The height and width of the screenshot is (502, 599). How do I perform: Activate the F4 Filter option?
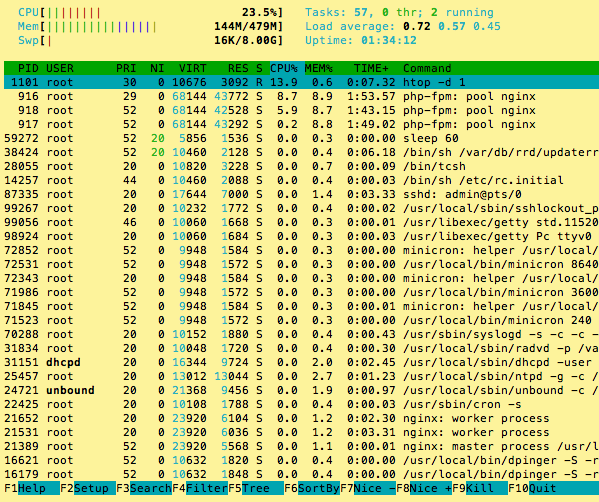200,488
